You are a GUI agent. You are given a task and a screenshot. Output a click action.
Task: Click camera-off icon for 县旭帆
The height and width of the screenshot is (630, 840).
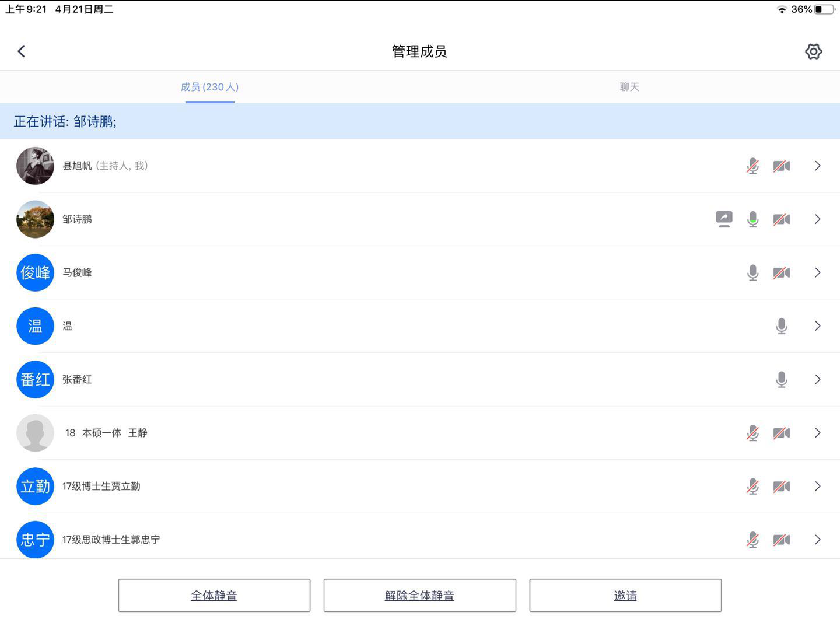tap(781, 166)
